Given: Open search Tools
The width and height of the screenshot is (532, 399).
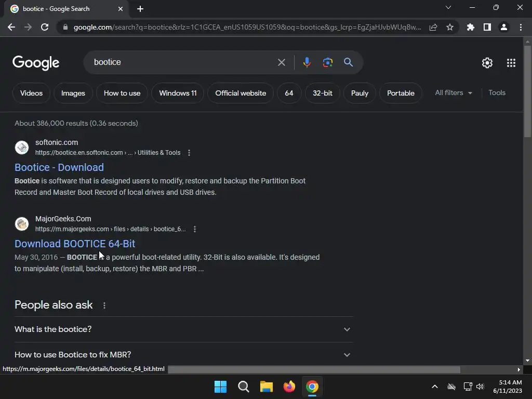Looking at the screenshot, I should [497, 92].
